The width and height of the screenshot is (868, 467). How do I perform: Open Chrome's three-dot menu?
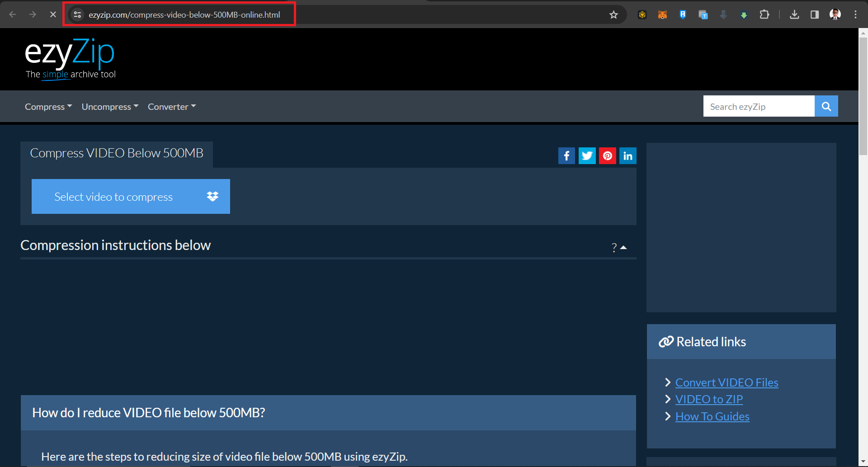coord(855,14)
